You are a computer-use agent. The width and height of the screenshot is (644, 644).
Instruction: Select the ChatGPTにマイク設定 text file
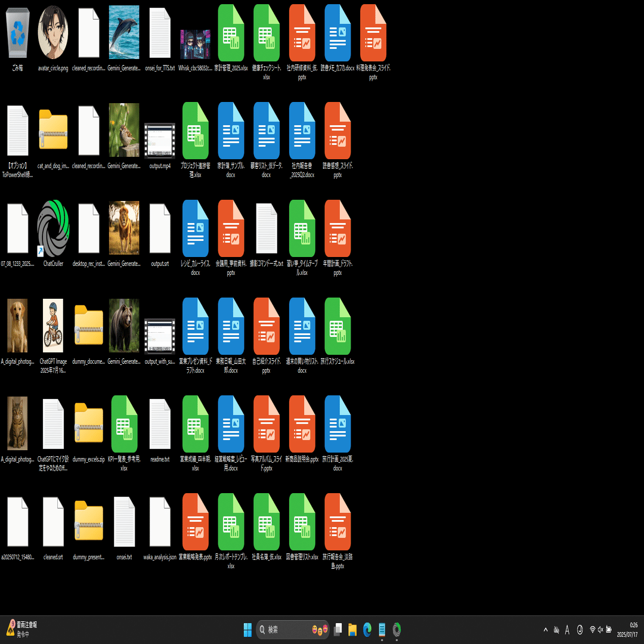click(53, 424)
